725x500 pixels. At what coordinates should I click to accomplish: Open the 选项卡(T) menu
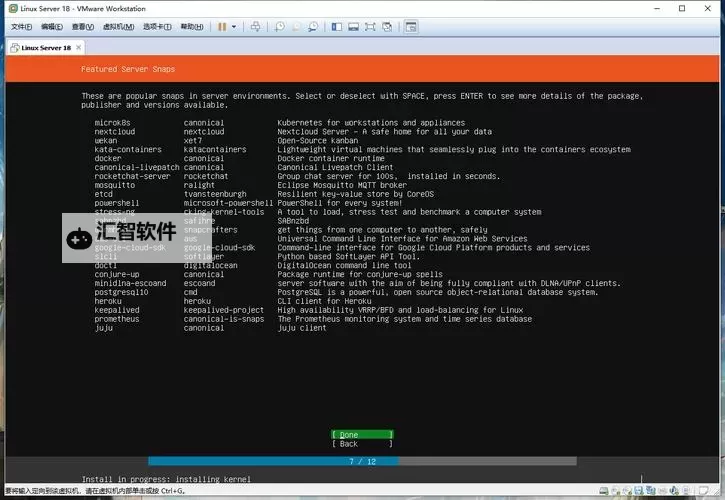pyautogui.click(x=157, y=27)
